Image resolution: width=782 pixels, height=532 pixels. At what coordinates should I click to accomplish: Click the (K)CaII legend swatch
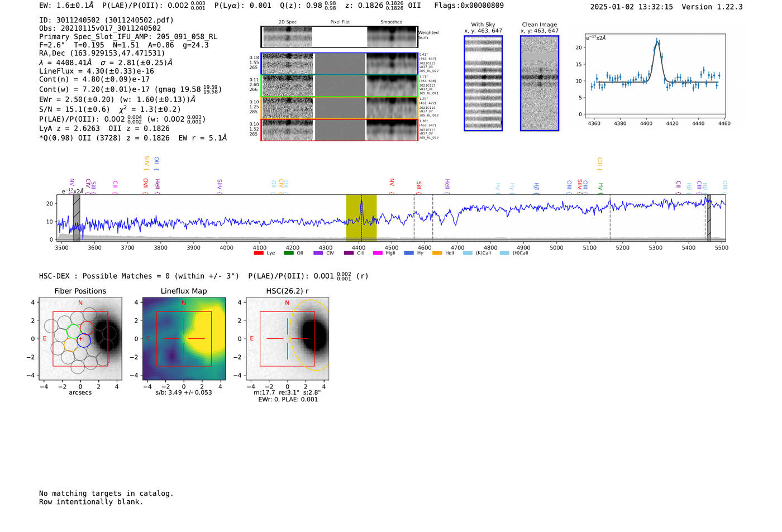pos(468,253)
